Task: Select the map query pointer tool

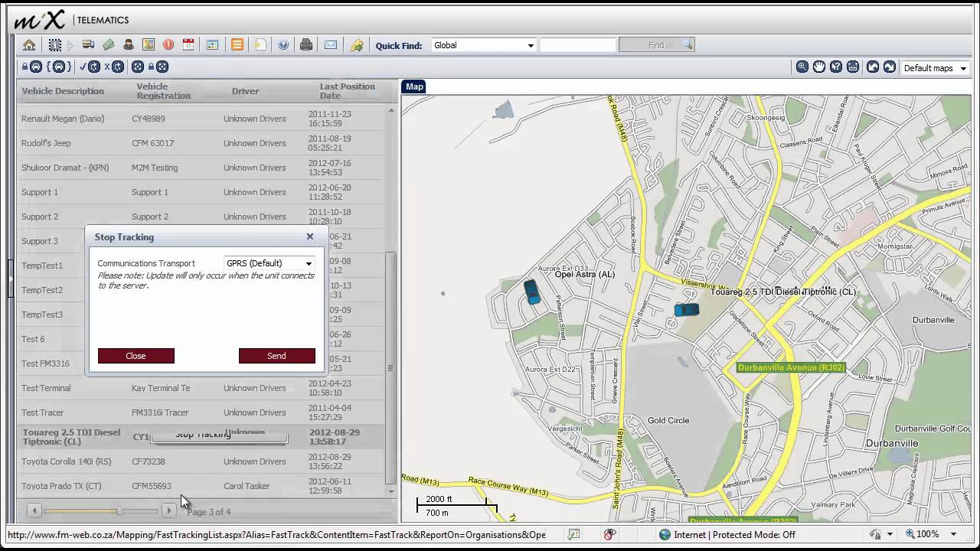Action: coord(836,67)
